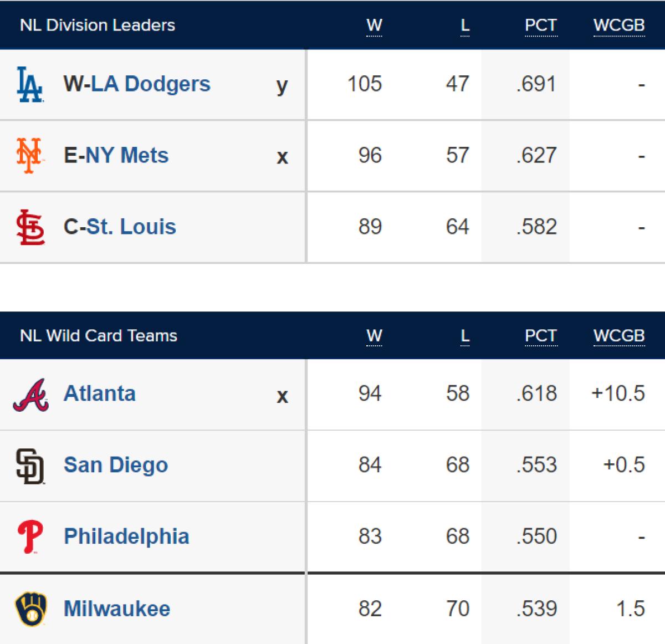Click the LA Dodgers team logo

coord(30,84)
